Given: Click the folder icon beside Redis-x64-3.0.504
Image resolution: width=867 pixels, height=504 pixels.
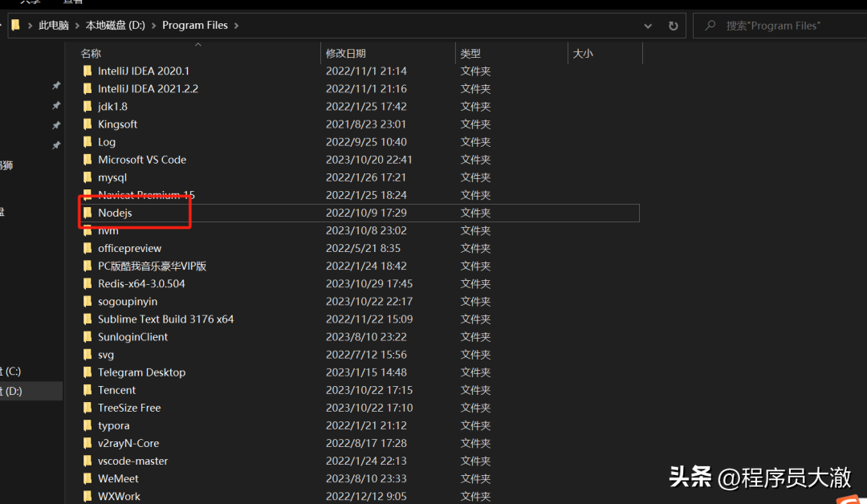Looking at the screenshot, I should tap(88, 283).
